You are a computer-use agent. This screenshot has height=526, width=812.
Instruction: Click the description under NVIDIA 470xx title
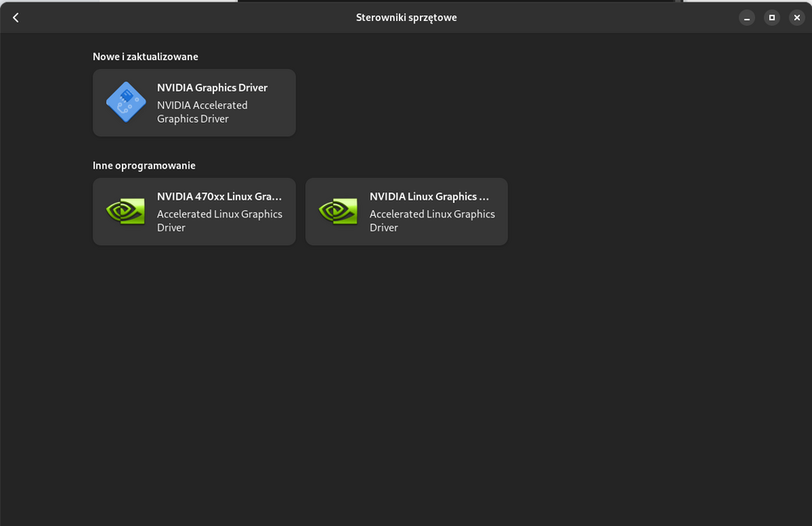pos(219,221)
